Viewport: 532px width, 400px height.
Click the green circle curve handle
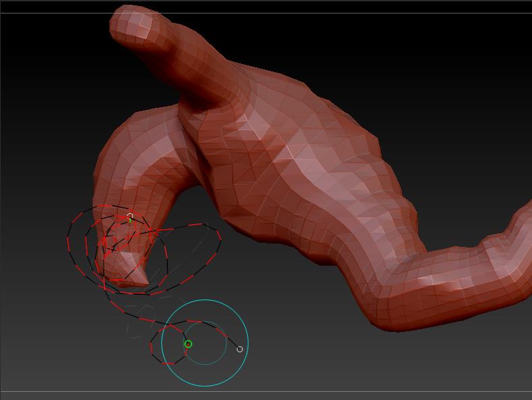point(188,344)
